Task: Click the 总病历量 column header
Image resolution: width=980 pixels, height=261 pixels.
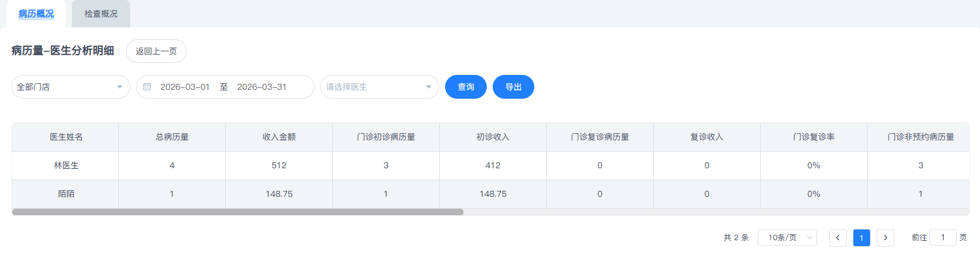Action: point(172,137)
